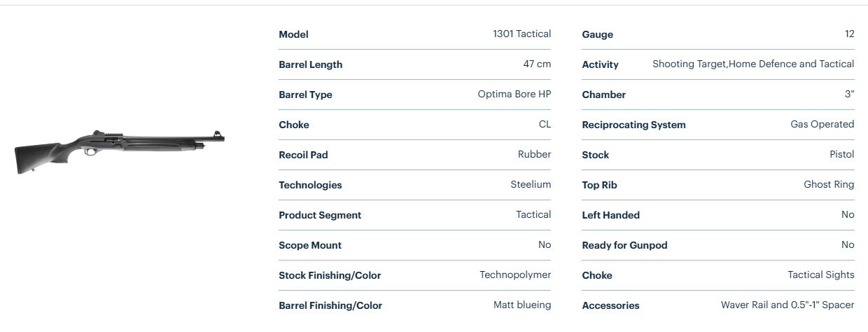Select the Steelium technology value
868x332 pixels.
[531, 184]
